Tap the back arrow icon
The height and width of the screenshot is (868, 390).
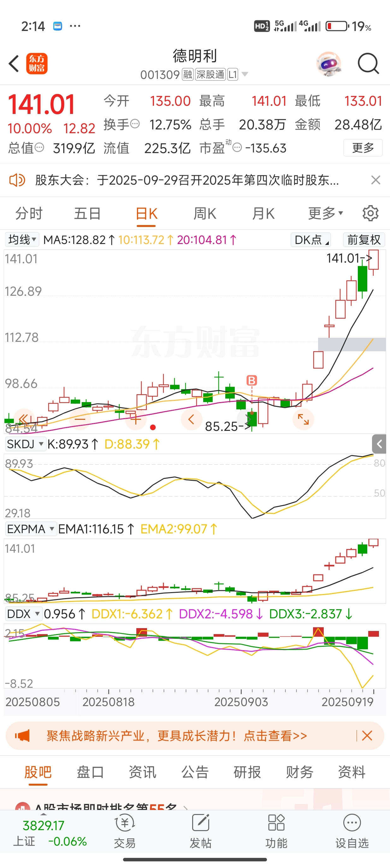[14, 63]
